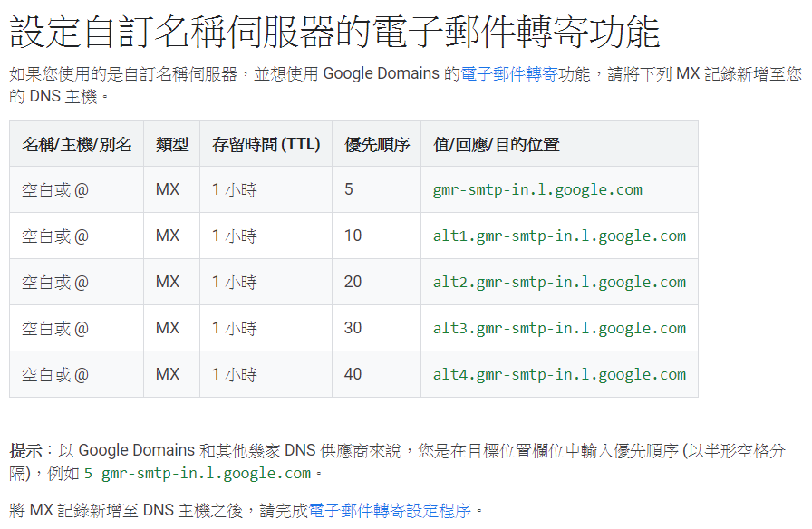Click priority value 40
The height and width of the screenshot is (529, 812).
click(353, 374)
